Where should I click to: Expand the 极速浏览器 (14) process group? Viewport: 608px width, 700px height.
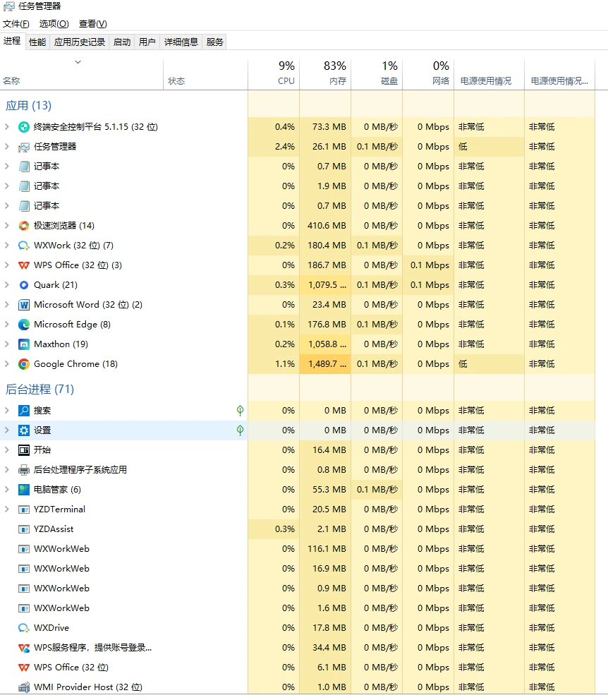point(6,226)
